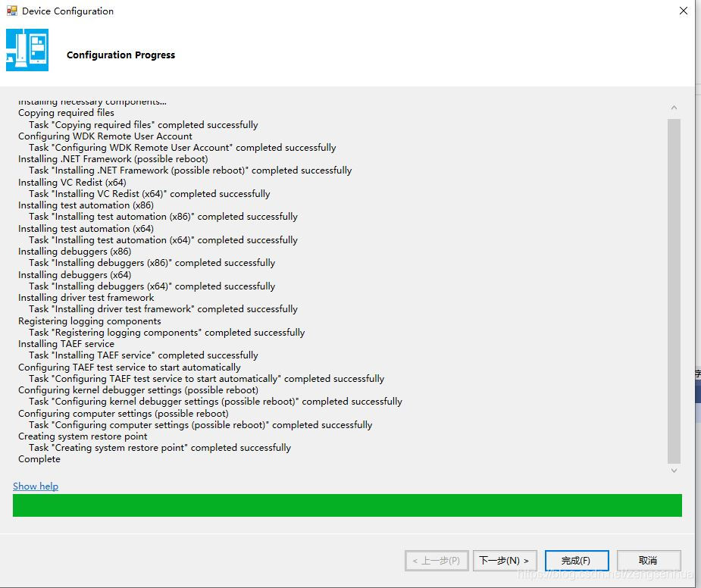Click the "Configuration Progress" heading

click(120, 55)
